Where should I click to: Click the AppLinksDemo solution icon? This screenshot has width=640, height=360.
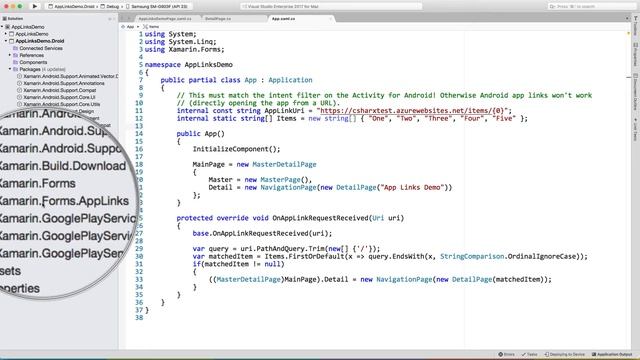[7, 27]
